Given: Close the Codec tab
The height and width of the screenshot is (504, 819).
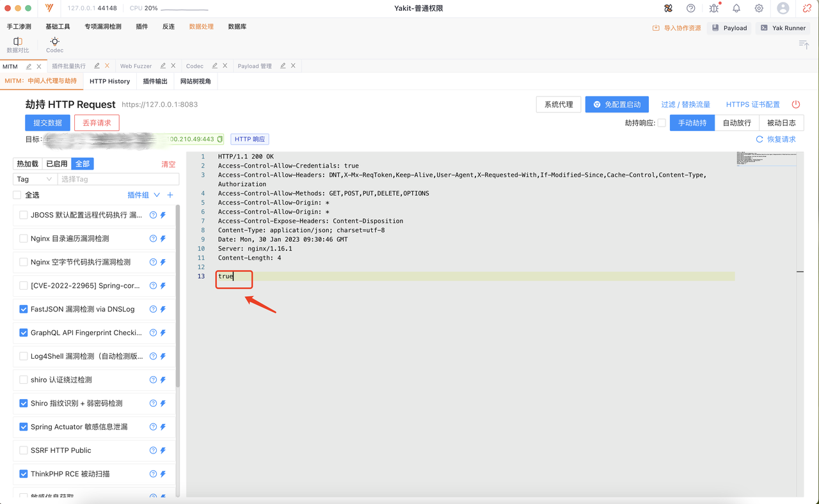Looking at the screenshot, I should coord(225,66).
